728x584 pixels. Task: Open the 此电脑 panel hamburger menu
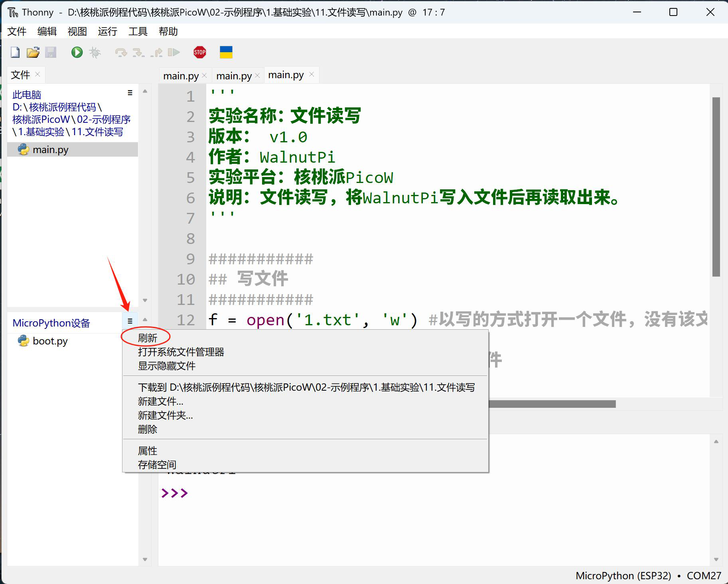click(130, 93)
